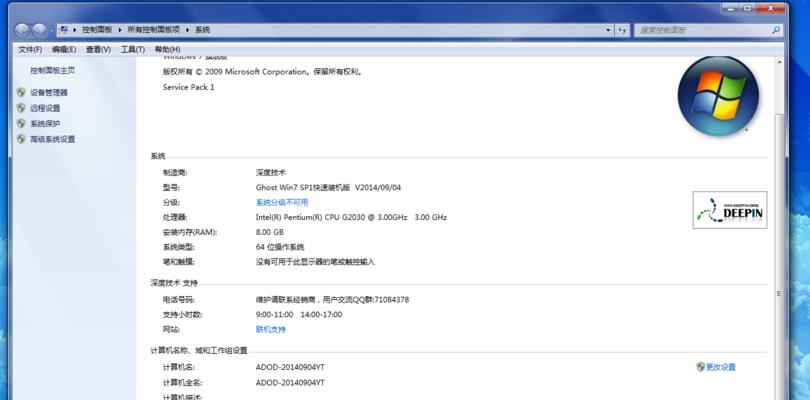The width and height of the screenshot is (810, 400).
Task: Open the 查看(V) menu
Action: click(98, 49)
